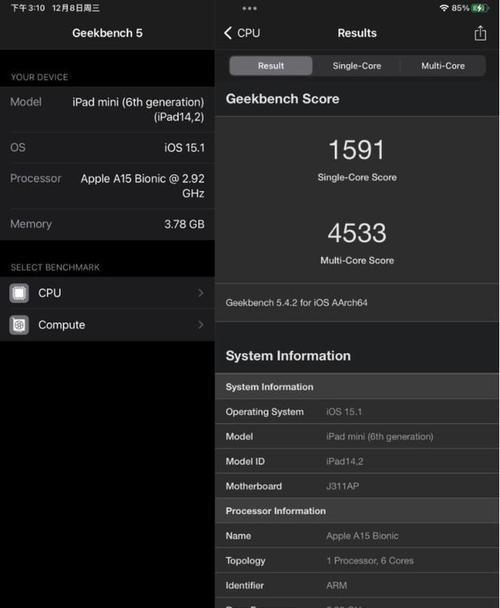The image size is (500, 608).
Task: Tap the Model row in System Information table
Action: tap(357, 437)
